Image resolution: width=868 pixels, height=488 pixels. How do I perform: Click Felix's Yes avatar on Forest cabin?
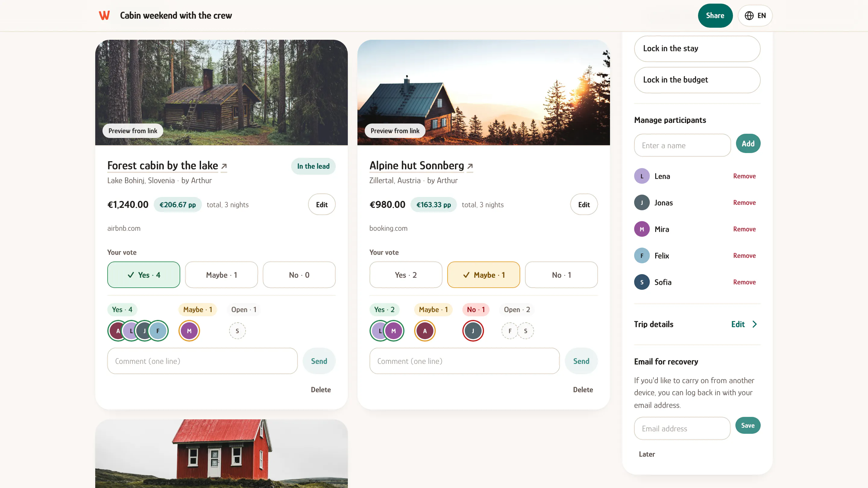coord(158,331)
